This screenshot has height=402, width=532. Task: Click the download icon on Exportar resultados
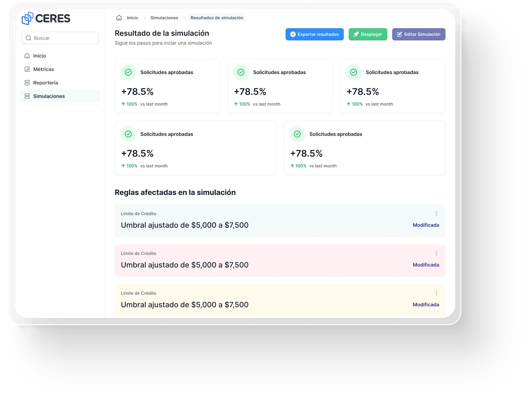293,34
